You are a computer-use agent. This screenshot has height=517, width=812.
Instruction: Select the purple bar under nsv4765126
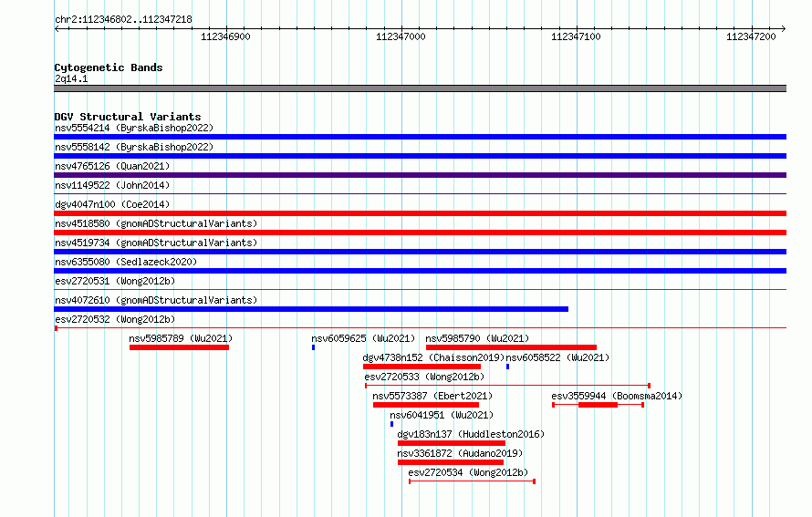pos(420,175)
